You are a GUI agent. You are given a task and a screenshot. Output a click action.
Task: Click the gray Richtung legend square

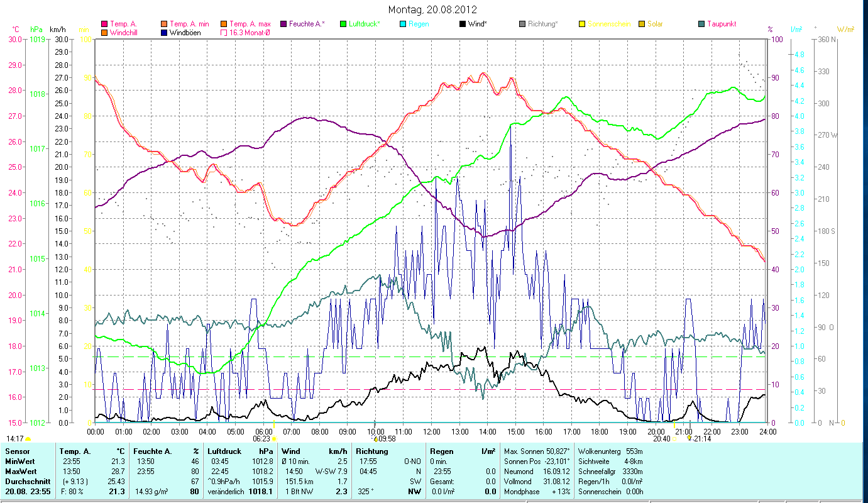(x=522, y=24)
